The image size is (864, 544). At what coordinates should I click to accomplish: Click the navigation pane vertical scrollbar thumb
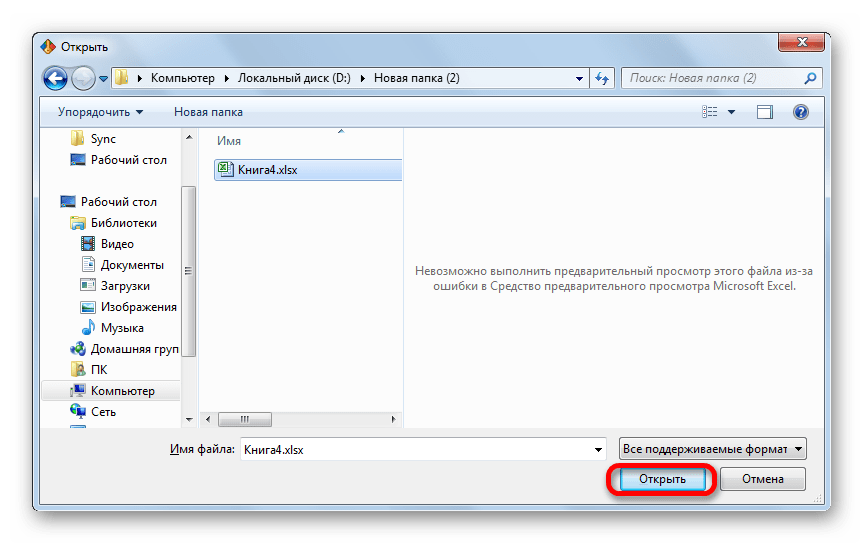188,271
